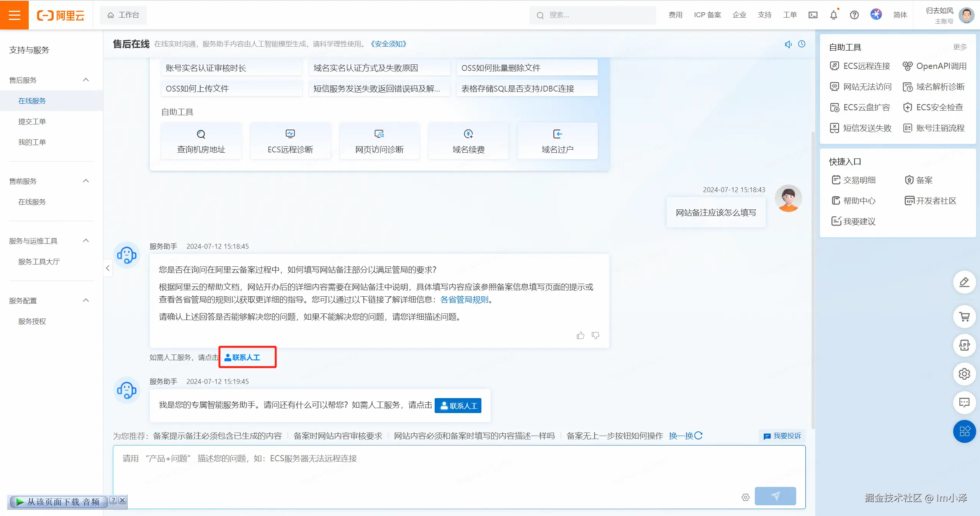Open the notification bell icon
Screen dimensions: 980x516
[x=834, y=15]
